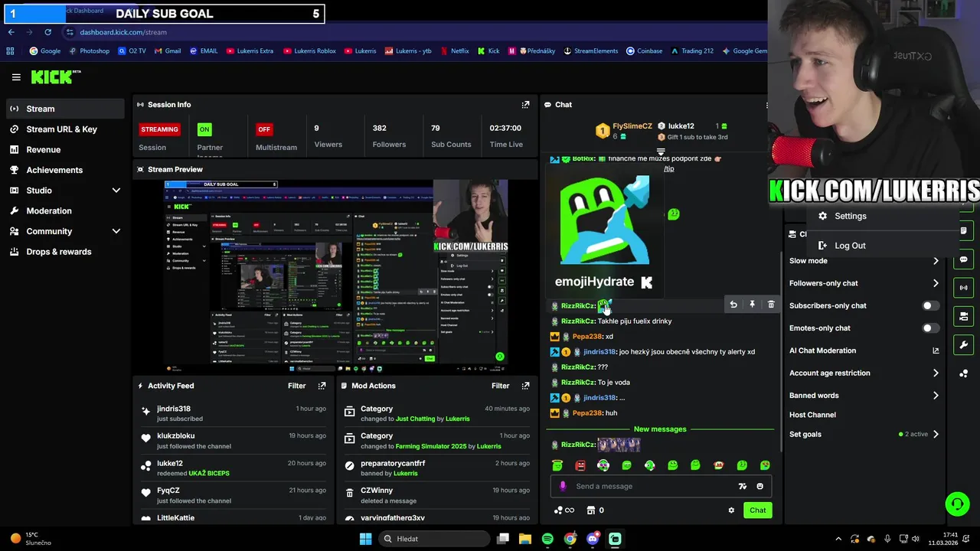Image resolution: width=980 pixels, height=551 pixels.
Task: Open the Windows Start menu
Action: (x=365, y=539)
